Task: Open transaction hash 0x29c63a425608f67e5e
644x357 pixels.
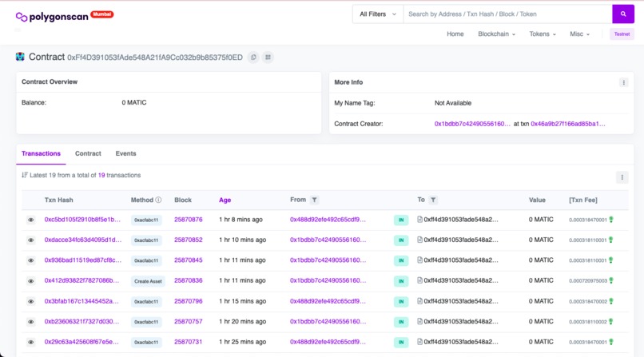Action: point(81,342)
